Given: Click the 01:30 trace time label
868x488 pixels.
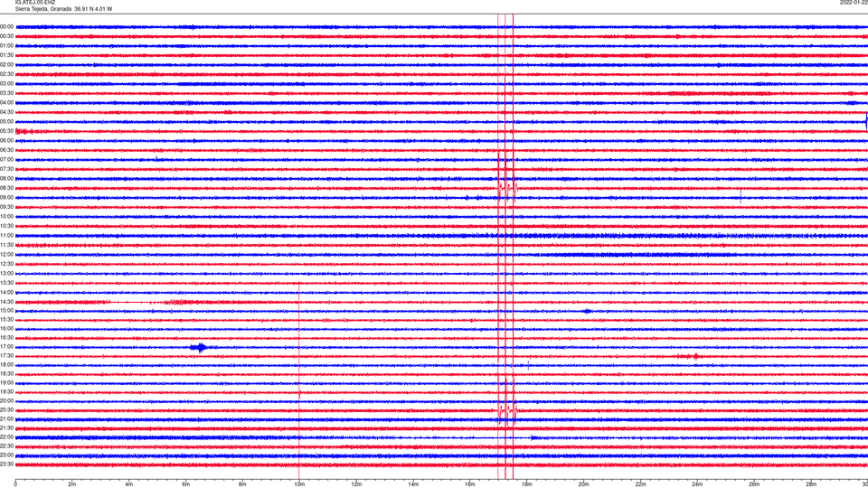Looking at the screenshot, I should [6, 55].
